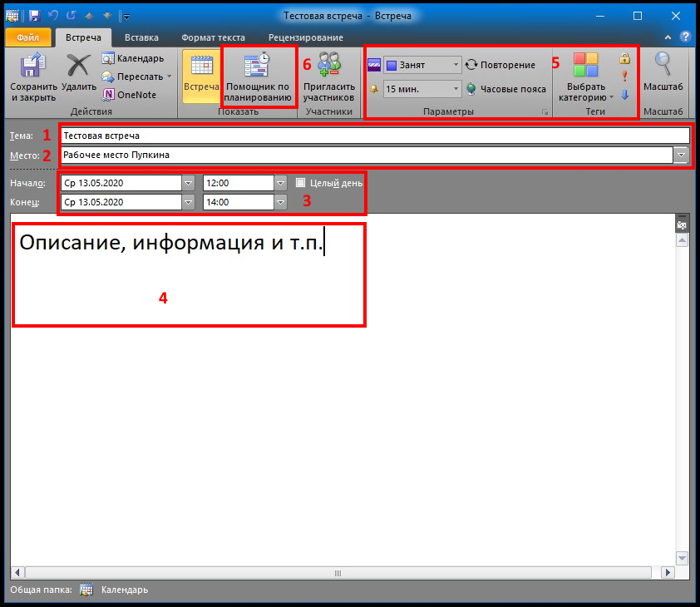Click the Calendar (Календарь) button

133,58
